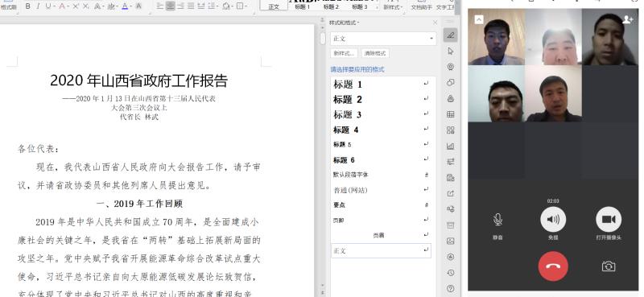Justify the paragraph text
644x297 pixels.
coord(191,6)
